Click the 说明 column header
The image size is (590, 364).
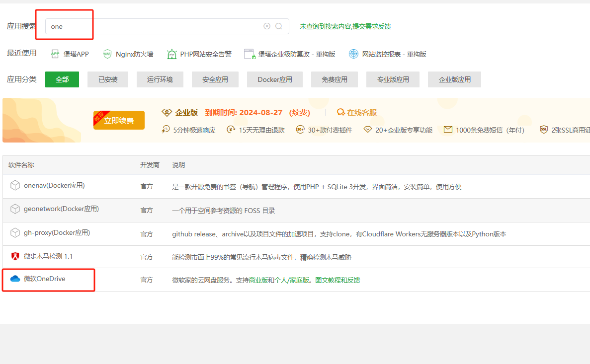pyautogui.click(x=178, y=165)
